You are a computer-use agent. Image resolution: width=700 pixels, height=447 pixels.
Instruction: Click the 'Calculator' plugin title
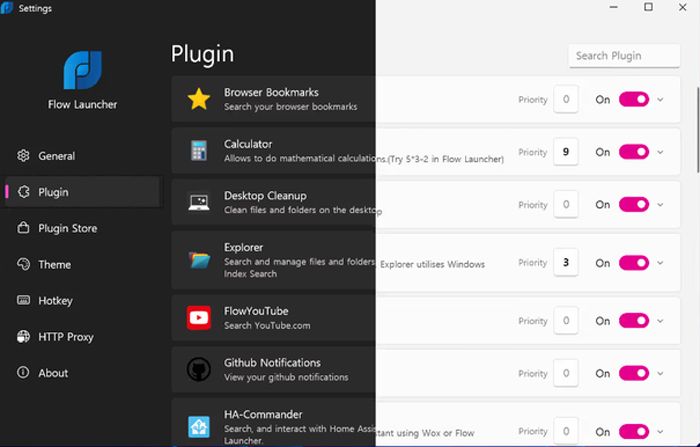click(248, 144)
